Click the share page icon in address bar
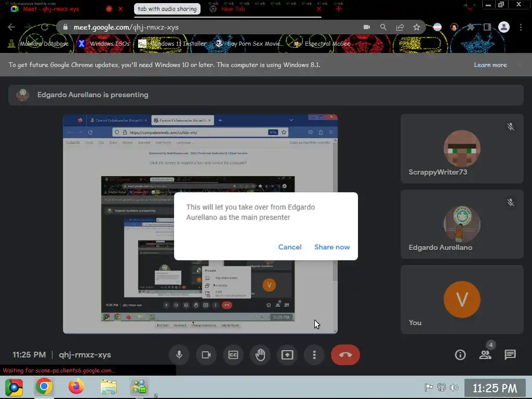 [400, 27]
